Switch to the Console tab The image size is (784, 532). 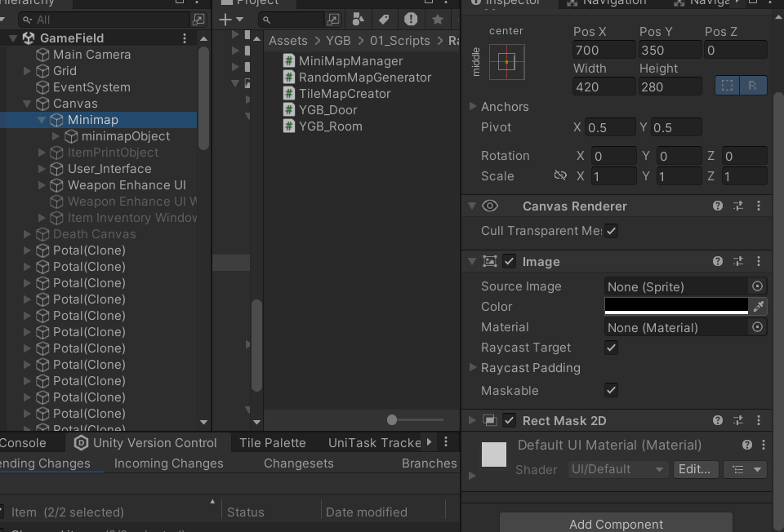point(23,443)
